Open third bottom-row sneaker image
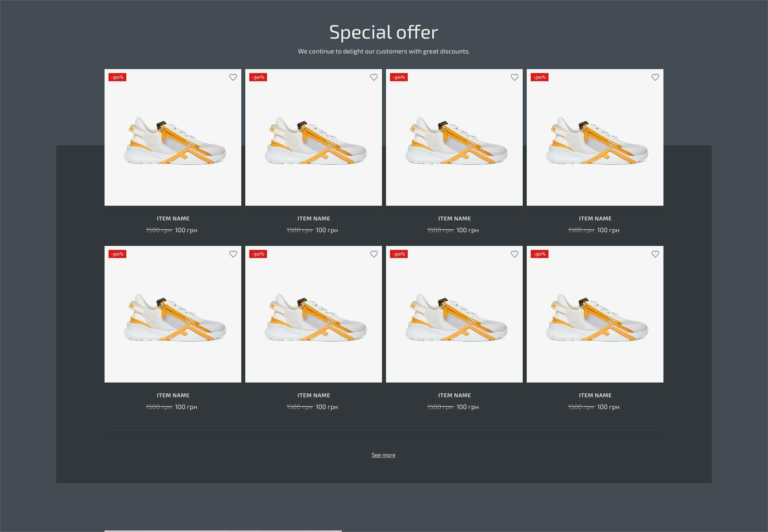The width and height of the screenshot is (768, 532). pos(454,314)
